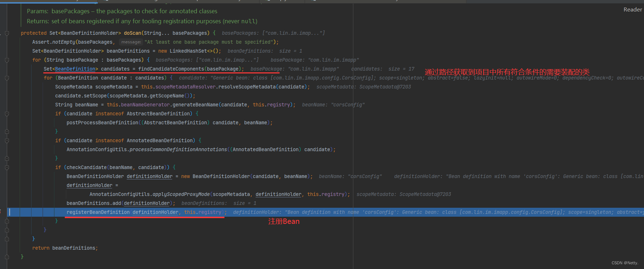Click the resolveScopeMetadata call
The image size is (644, 269).
pyautogui.click(x=247, y=87)
